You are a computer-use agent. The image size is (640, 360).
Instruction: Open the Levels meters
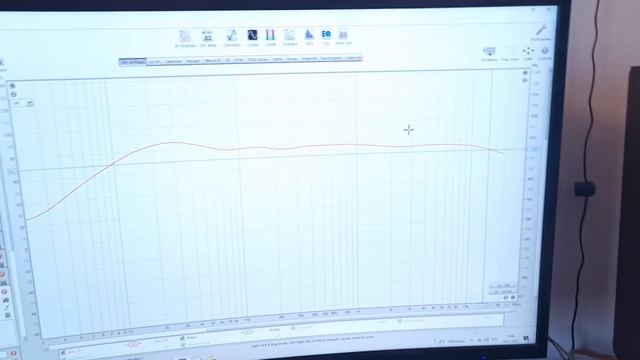[271, 37]
